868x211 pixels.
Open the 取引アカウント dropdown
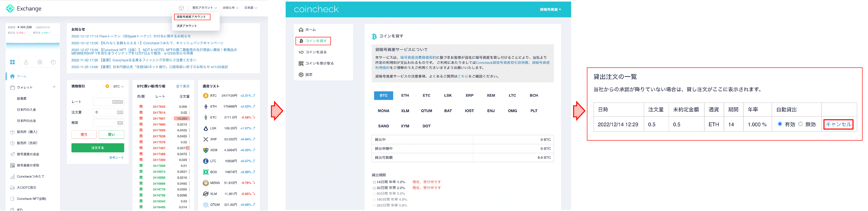click(x=204, y=8)
